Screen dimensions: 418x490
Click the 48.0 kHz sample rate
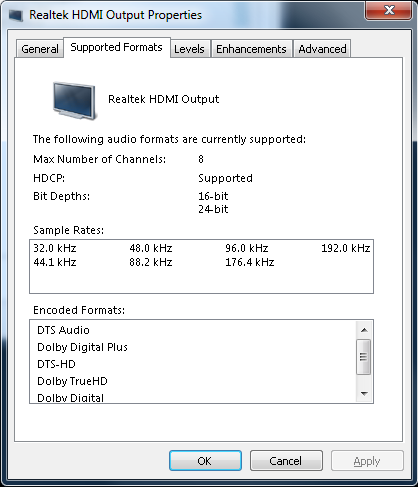point(151,248)
